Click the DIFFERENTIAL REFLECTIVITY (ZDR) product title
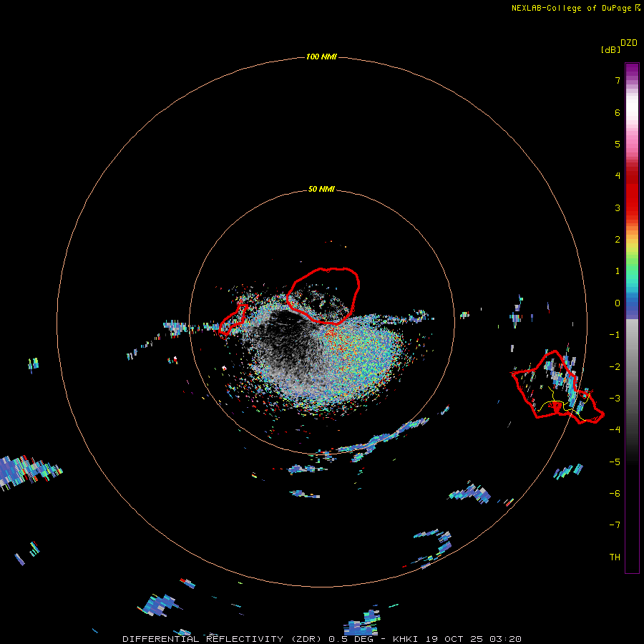This screenshot has width=644, height=644. (223, 639)
